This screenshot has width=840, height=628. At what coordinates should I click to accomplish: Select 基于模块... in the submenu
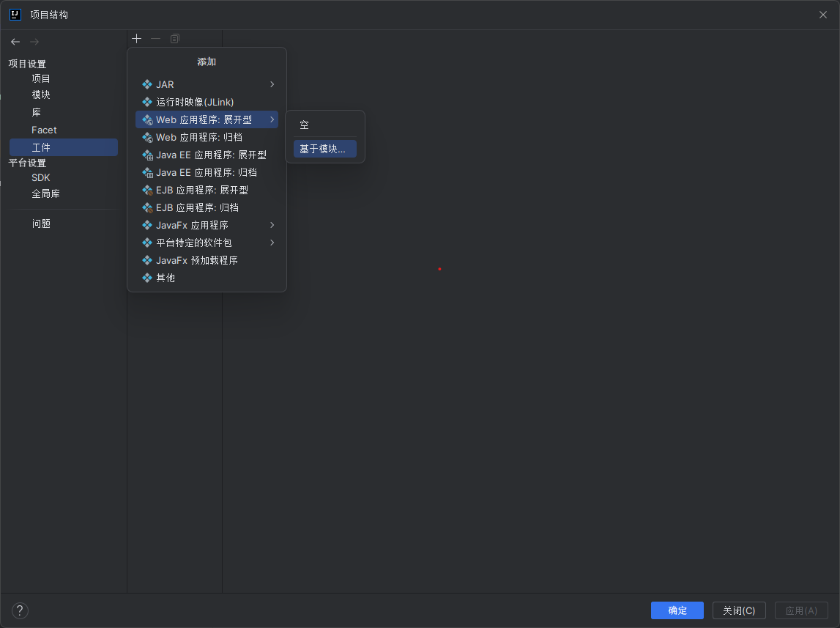click(x=325, y=149)
